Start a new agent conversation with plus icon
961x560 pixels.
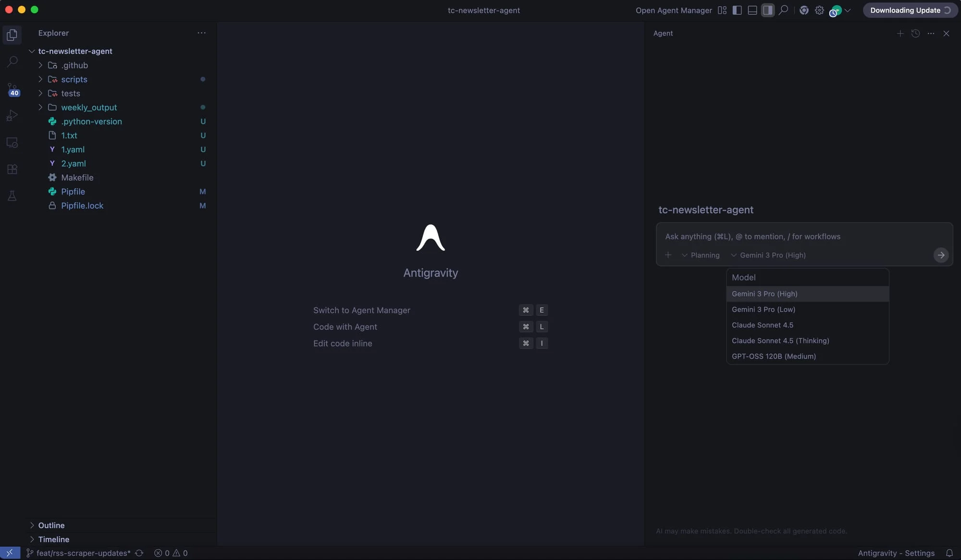900,33
